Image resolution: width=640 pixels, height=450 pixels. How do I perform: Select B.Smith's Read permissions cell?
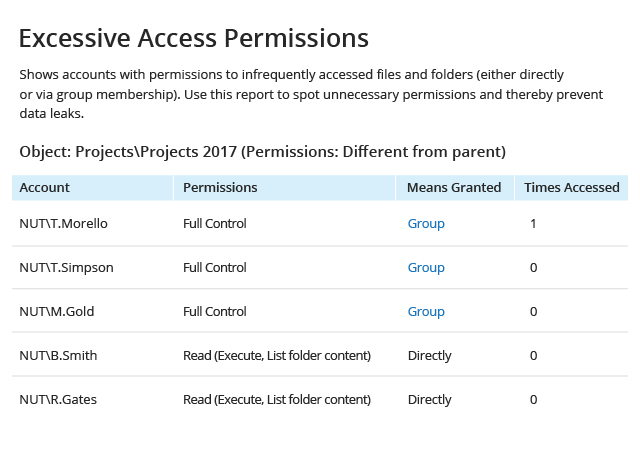tap(277, 356)
